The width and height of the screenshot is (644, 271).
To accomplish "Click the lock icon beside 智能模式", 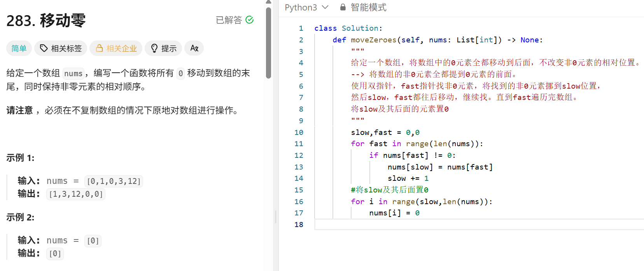I will pyautogui.click(x=343, y=7).
